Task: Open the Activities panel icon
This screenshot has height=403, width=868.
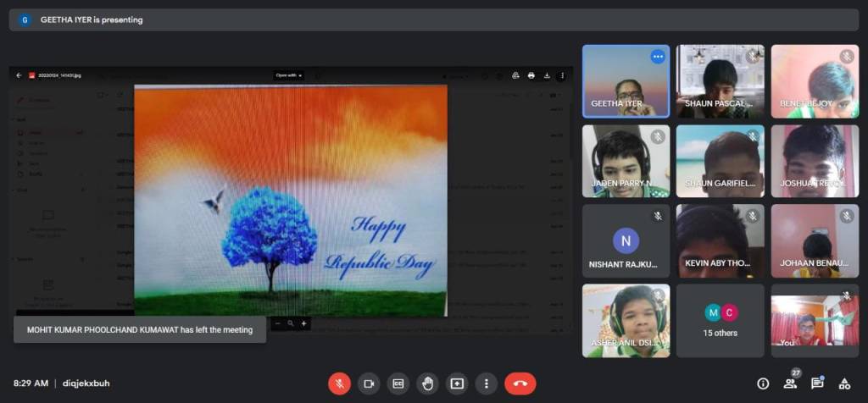Action: (844, 384)
